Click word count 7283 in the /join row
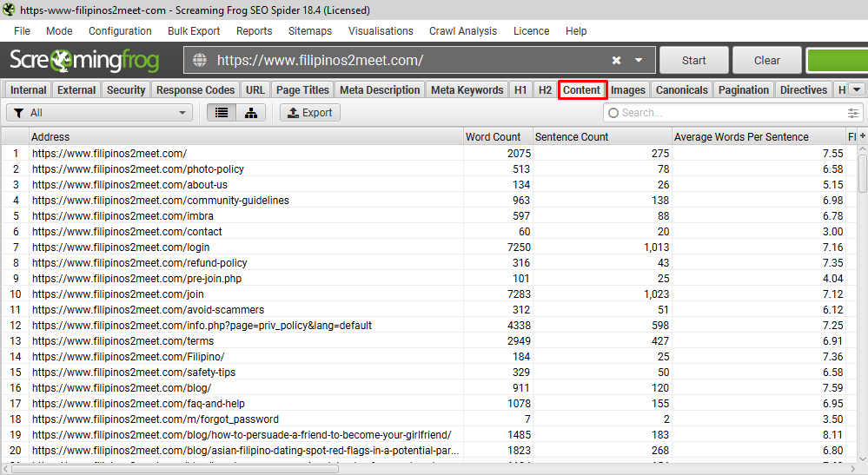The width and height of the screenshot is (868, 475). tap(519, 294)
